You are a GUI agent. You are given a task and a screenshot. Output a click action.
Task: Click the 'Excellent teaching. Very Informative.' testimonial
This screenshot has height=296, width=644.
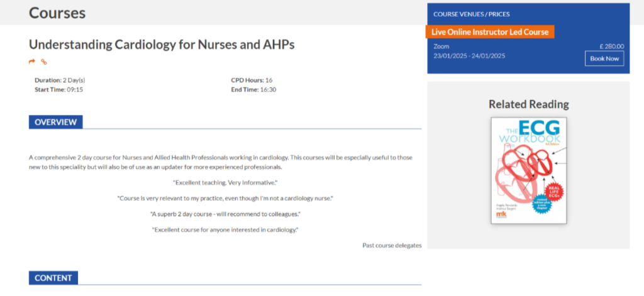point(225,182)
